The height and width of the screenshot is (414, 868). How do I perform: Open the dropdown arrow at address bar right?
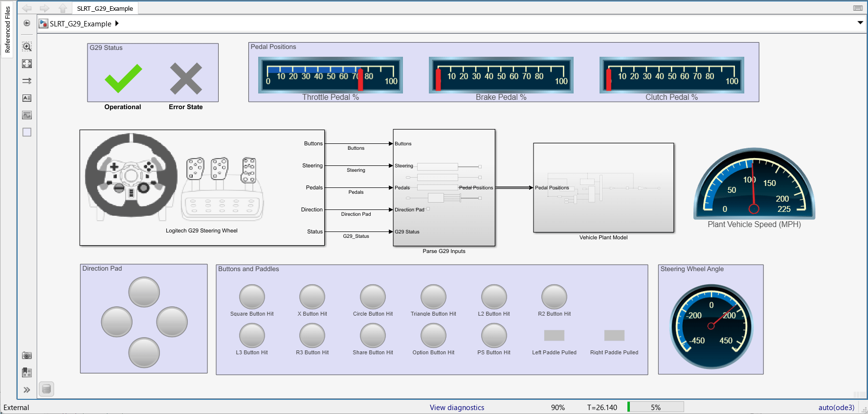(x=860, y=23)
